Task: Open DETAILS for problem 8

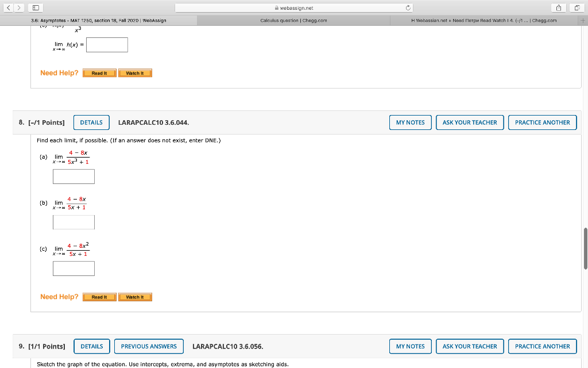Action: pos(91,122)
